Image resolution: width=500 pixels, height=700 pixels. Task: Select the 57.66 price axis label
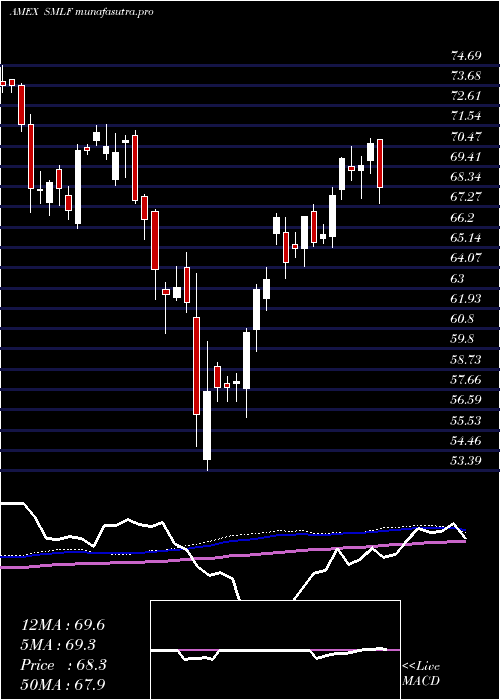(467, 379)
